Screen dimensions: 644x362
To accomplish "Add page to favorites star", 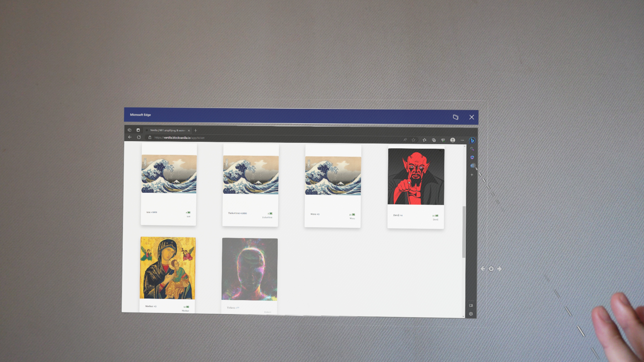I will [x=414, y=140].
